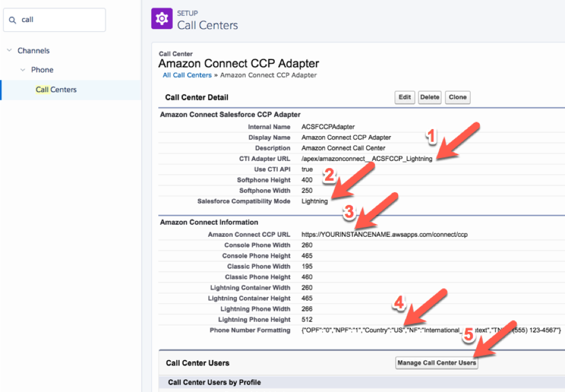
Task: Click the Quick Find box containing "call"
Action: 54,20
